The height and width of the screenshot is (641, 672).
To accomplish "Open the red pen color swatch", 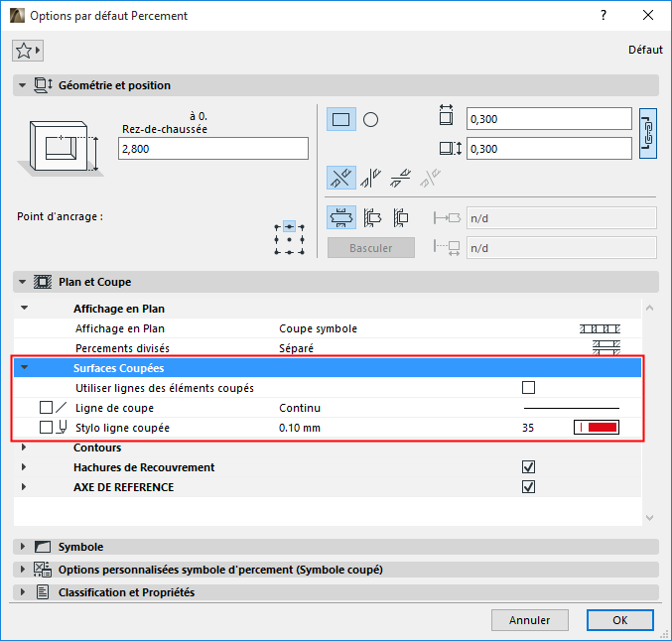I will pyautogui.click(x=597, y=428).
